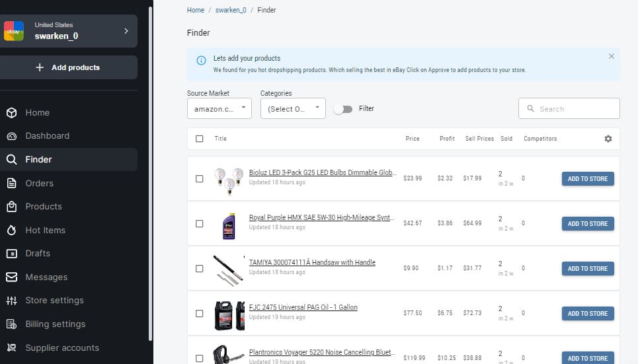Click the Profit column header
This screenshot has width=638, height=364.
click(447, 139)
